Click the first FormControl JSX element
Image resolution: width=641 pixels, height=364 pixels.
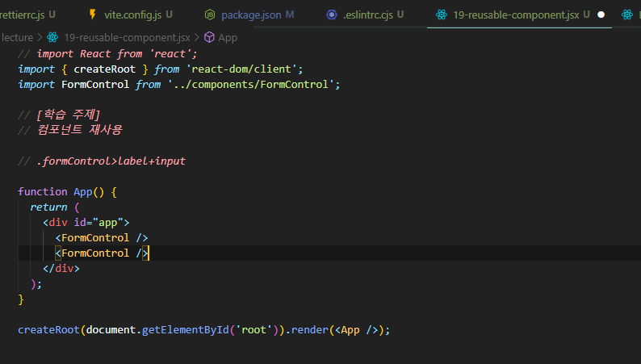[102, 238]
